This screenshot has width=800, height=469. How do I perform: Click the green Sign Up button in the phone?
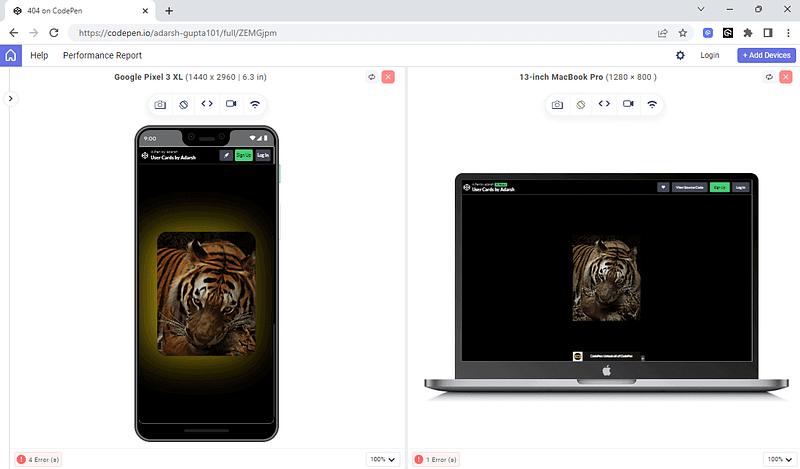point(244,155)
